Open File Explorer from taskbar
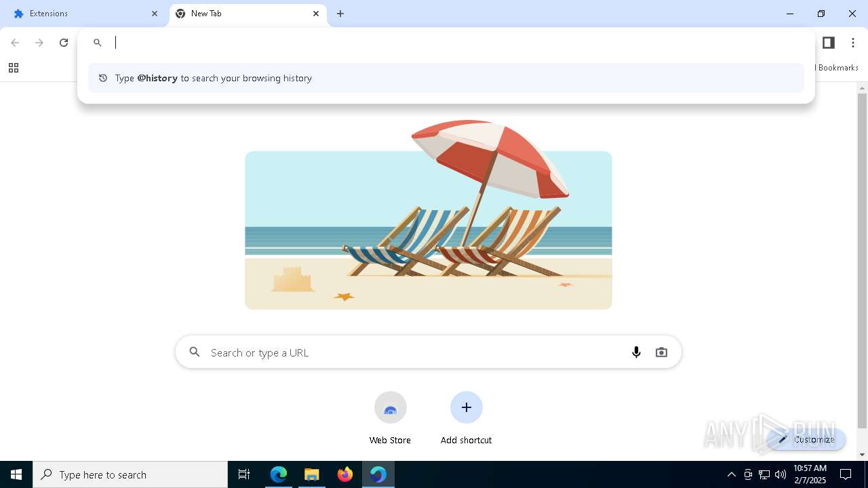Image resolution: width=868 pixels, height=488 pixels. pos(312,474)
